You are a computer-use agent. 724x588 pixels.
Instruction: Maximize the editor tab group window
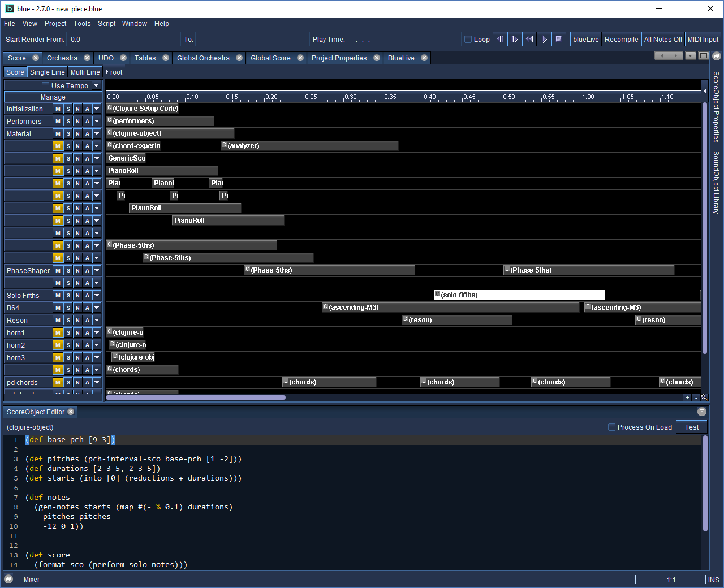pyautogui.click(x=703, y=56)
